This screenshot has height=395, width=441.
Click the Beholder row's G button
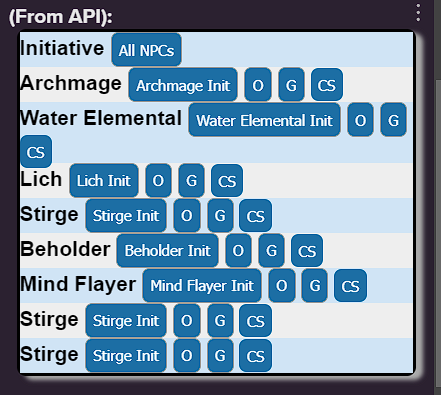271,250
